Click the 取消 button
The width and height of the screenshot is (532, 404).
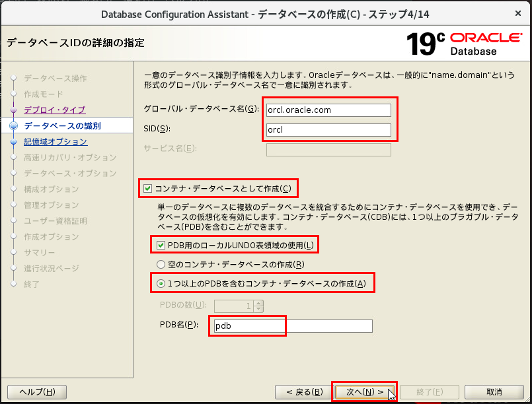click(494, 391)
